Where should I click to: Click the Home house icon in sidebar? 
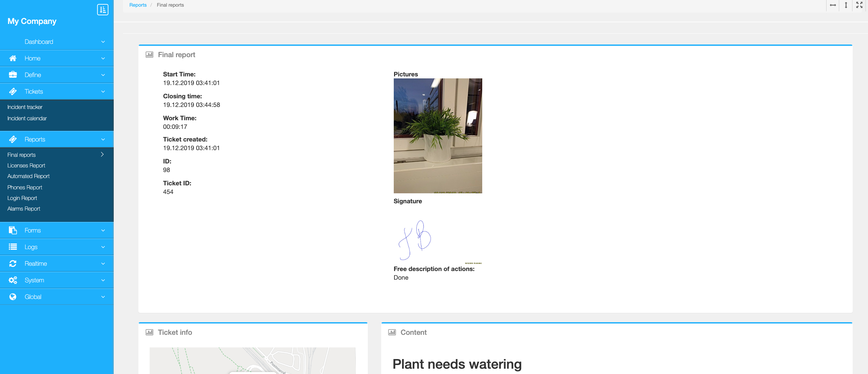pos(13,58)
